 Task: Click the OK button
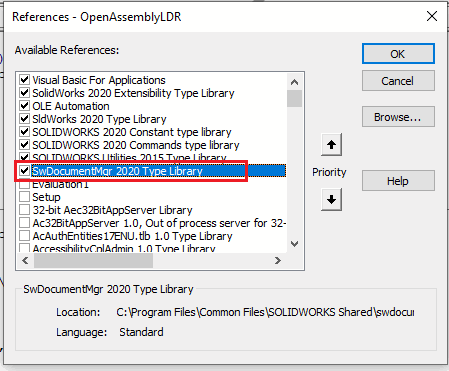tap(398, 53)
